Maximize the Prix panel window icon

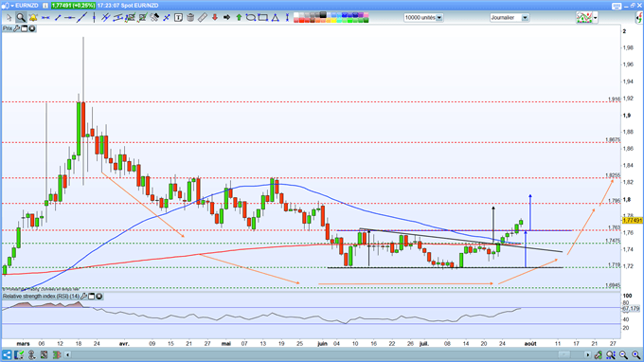pyautogui.click(x=25, y=28)
